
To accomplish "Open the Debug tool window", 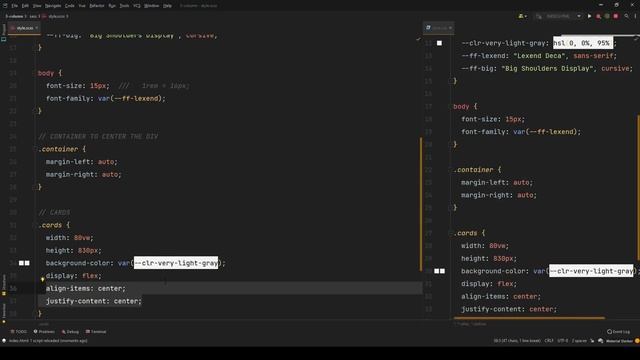I will click(x=70, y=331).
